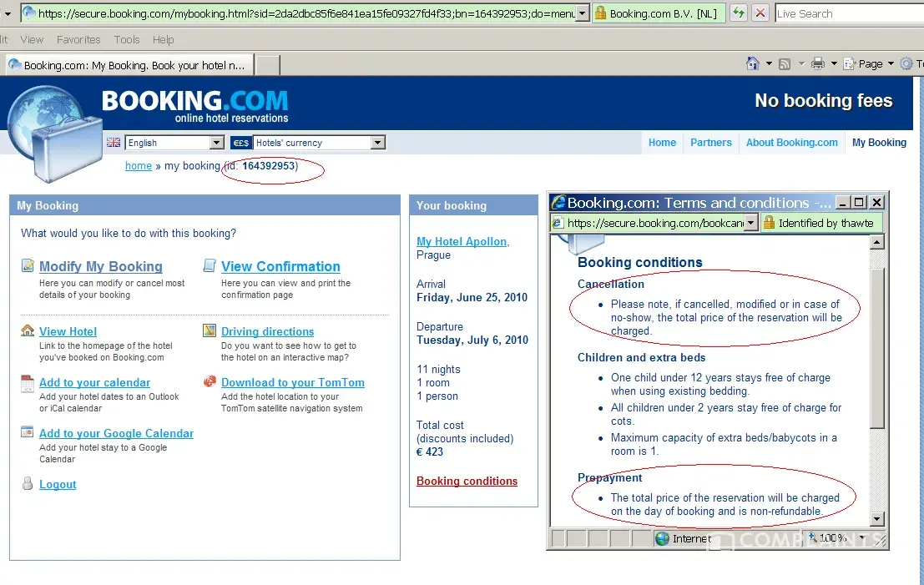Image resolution: width=924 pixels, height=585 pixels.
Task: Click the View Confirmation document icon
Action: 210,266
